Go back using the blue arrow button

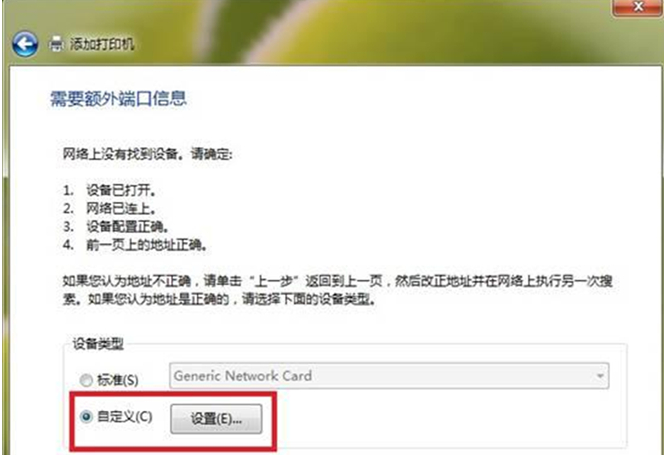(25, 44)
